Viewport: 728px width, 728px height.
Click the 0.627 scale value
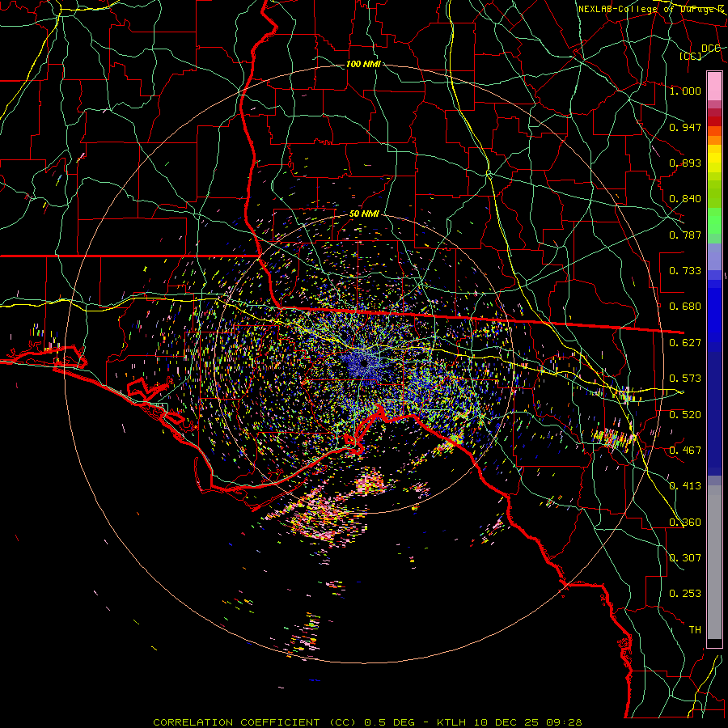point(685,343)
